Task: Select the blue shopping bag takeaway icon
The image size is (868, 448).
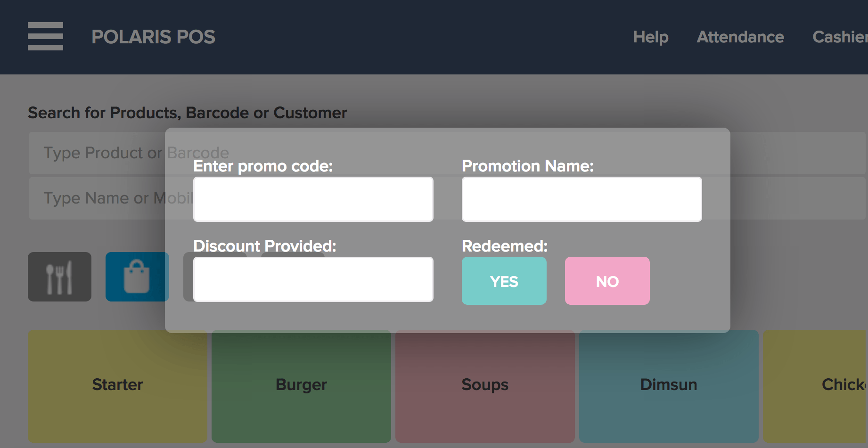Action: [x=137, y=277]
